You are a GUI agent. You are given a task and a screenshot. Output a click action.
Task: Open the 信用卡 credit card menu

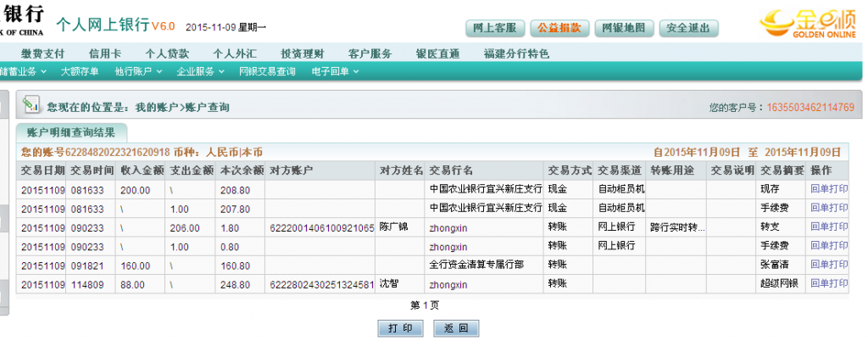point(105,53)
